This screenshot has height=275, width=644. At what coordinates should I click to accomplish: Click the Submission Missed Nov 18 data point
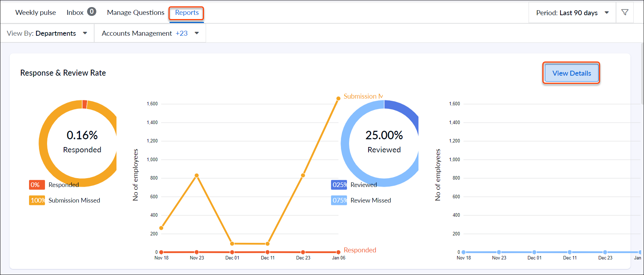coord(161,228)
